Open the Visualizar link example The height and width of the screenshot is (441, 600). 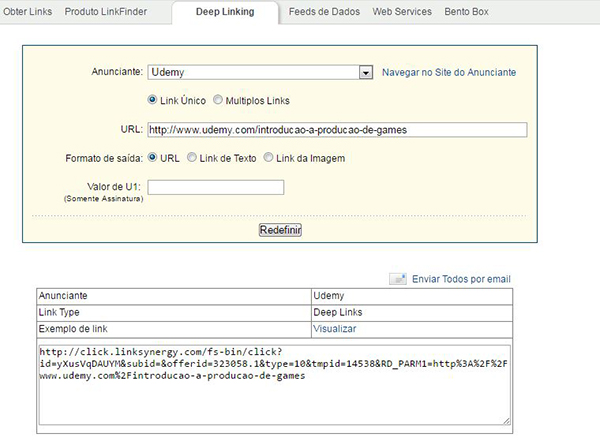(334, 328)
